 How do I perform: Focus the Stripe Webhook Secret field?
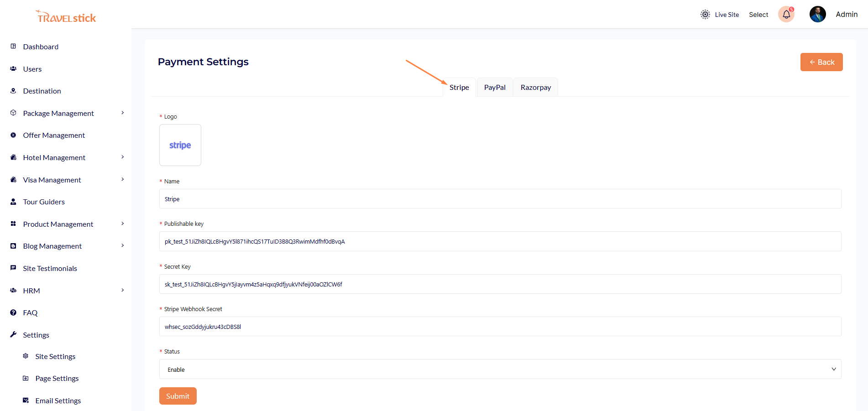point(500,327)
